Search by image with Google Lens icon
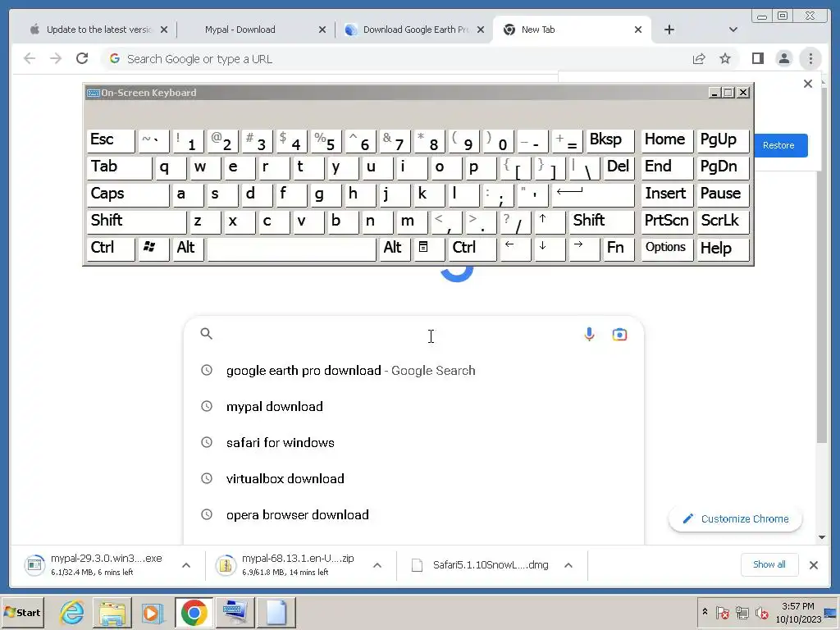The image size is (840, 630). 619,335
